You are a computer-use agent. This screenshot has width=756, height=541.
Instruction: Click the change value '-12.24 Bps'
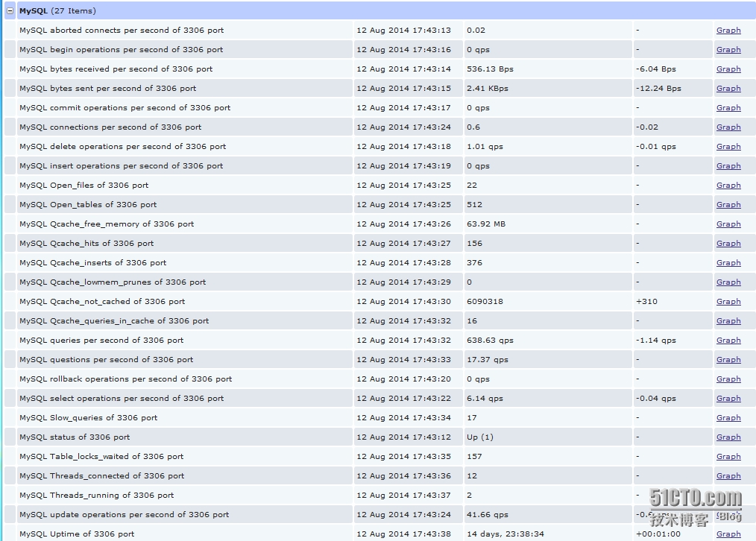click(x=658, y=88)
